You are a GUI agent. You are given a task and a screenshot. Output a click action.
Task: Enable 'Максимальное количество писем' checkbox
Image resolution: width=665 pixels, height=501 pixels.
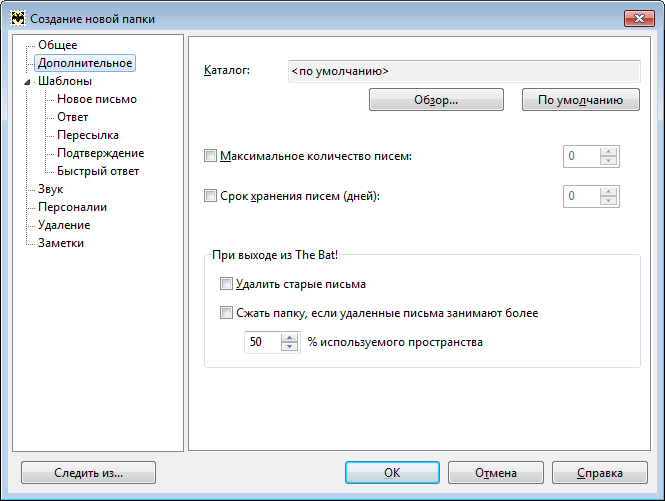(210, 156)
